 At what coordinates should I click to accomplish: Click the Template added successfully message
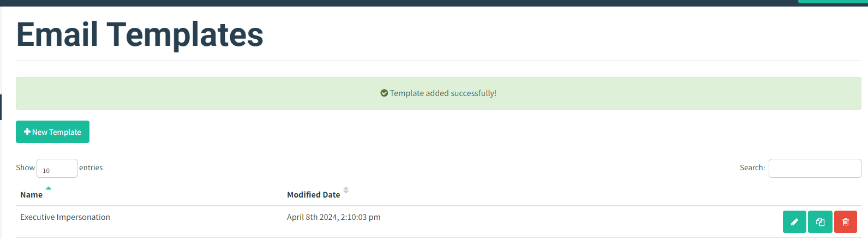click(x=443, y=93)
